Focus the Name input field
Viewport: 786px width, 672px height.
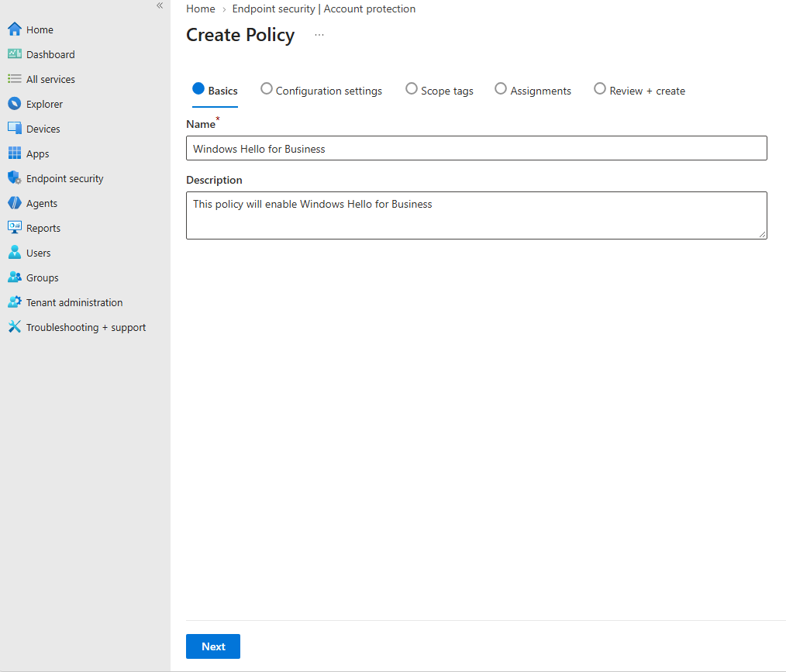click(477, 148)
